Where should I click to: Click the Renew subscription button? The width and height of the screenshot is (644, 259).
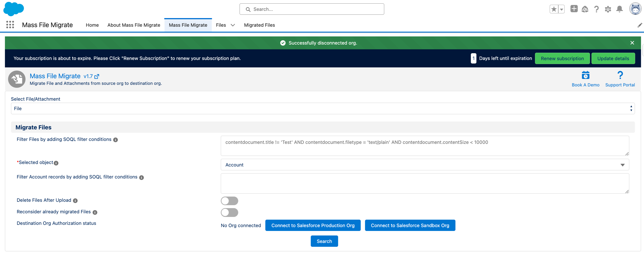coord(562,59)
